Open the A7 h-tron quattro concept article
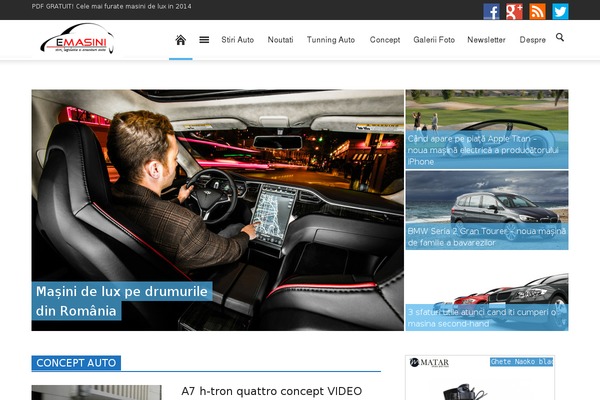Viewport: 600px width, 400px height. [x=271, y=391]
